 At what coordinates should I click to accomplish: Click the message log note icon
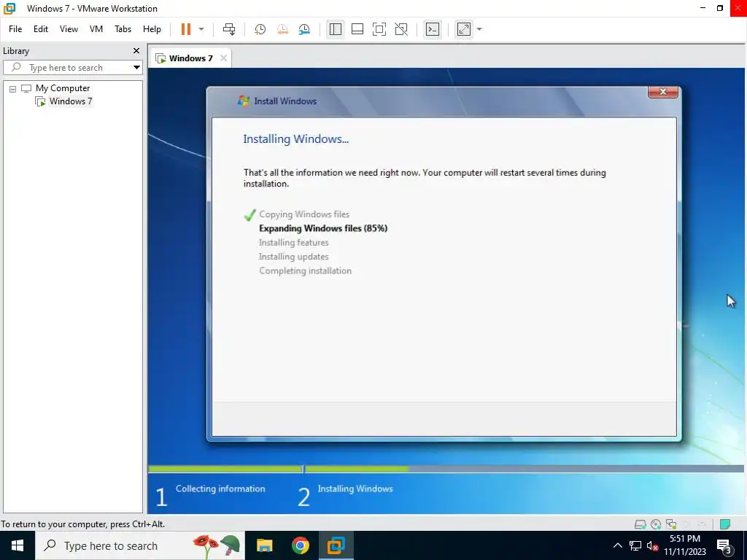tap(724, 524)
